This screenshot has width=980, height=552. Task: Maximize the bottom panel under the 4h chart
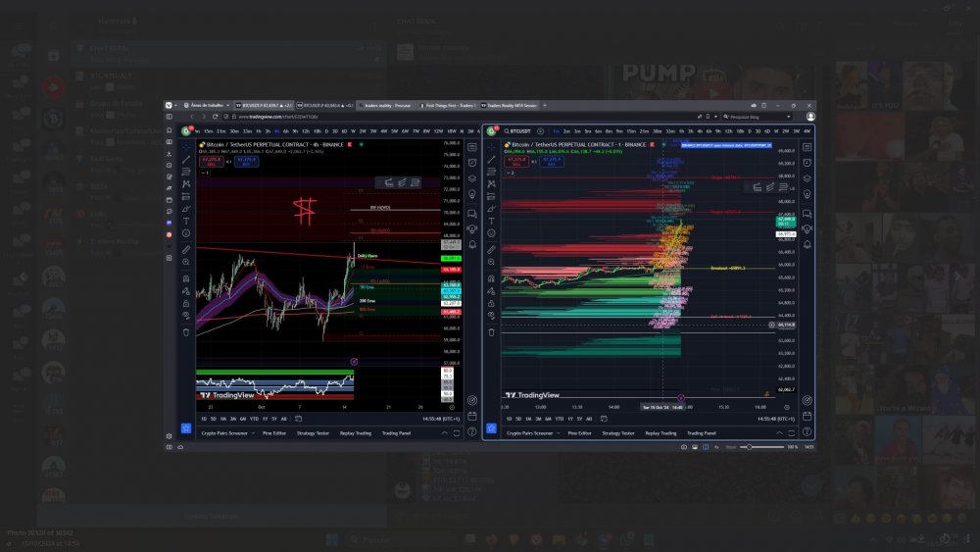click(457, 433)
